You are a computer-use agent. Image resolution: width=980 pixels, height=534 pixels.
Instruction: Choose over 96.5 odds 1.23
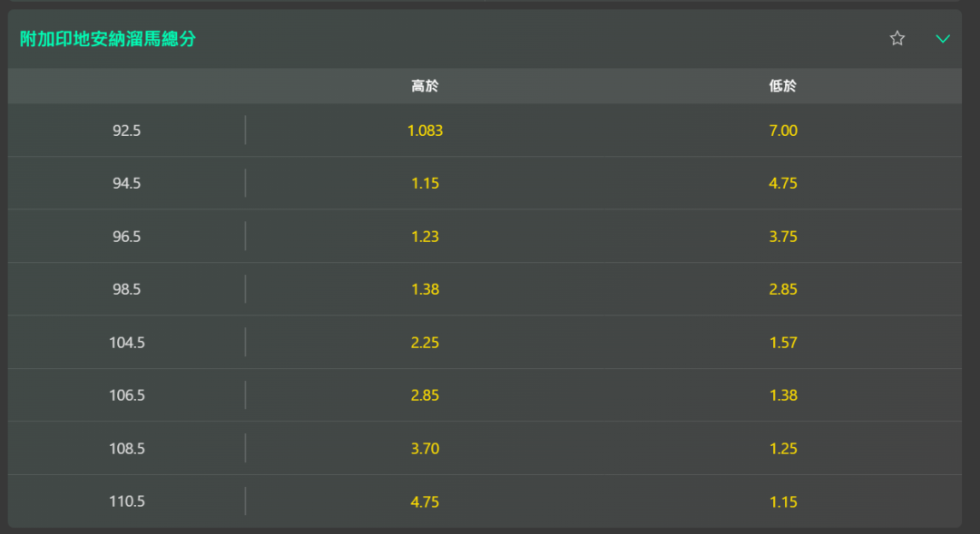(x=425, y=237)
